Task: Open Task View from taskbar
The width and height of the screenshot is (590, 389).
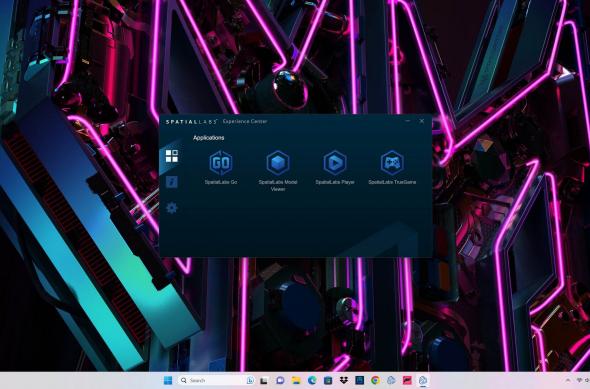Action: click(x=264, y=381)
